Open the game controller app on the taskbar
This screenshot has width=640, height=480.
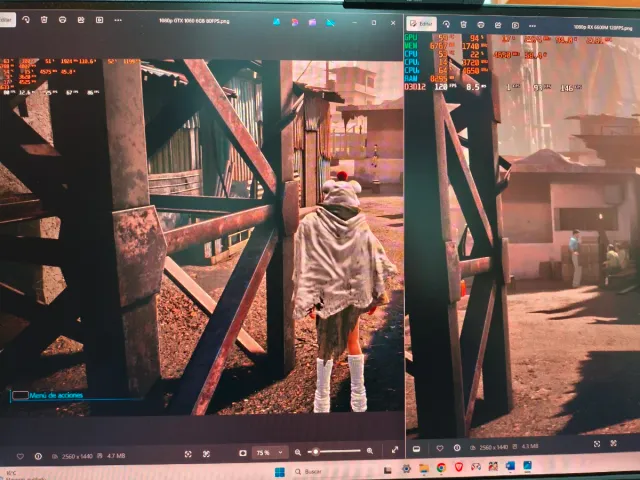point(476,467)
